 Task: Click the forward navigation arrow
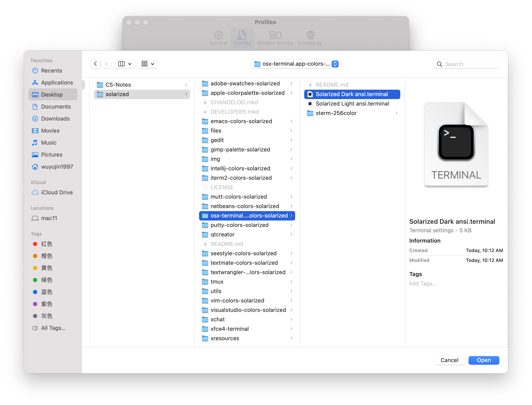click(106, 64)
